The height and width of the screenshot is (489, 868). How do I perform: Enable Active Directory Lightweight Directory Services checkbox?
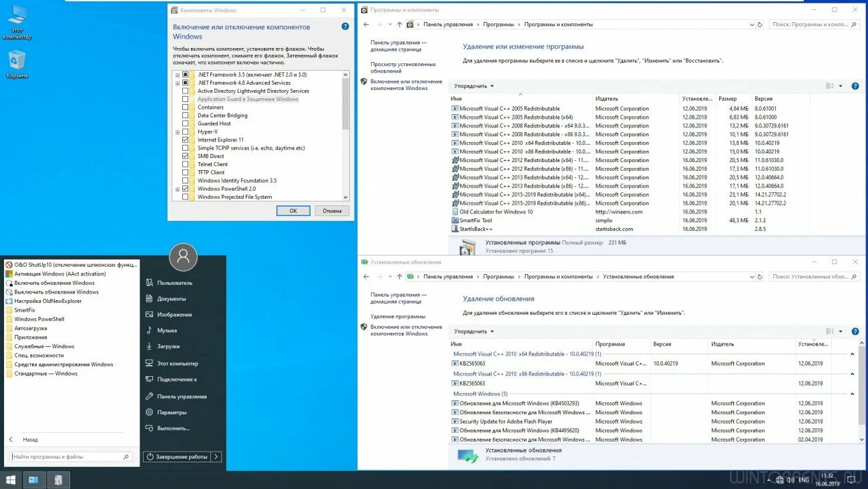186,91
